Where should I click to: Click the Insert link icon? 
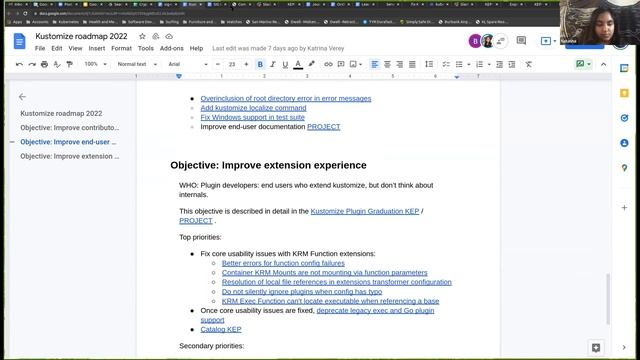pos(328,64)
